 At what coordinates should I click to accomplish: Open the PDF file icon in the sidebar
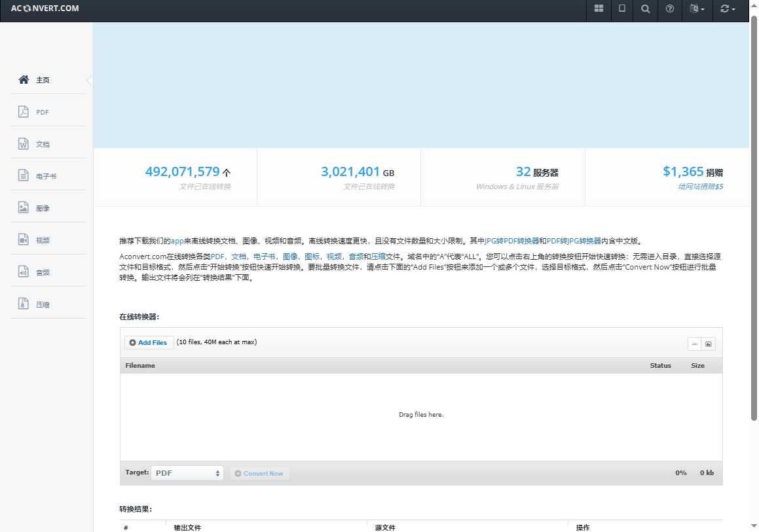pos(23,112)
